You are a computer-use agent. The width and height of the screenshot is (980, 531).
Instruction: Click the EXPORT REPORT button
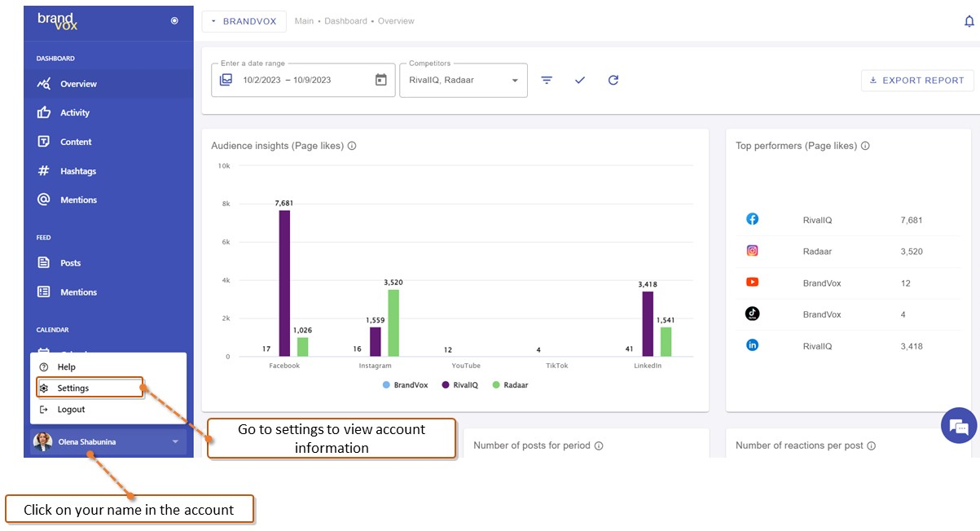[917, 80]
